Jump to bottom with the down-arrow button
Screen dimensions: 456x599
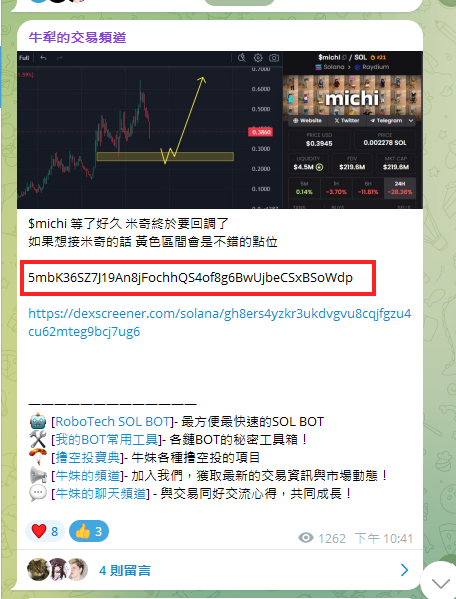point(440,583)
